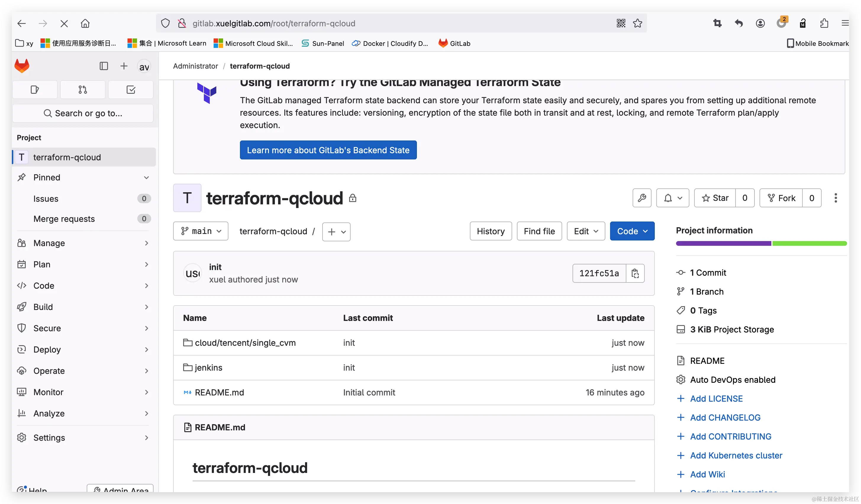Open Merge requests in the sidebar
This screenshot has width=861, height=504.
tap(83, 219)
